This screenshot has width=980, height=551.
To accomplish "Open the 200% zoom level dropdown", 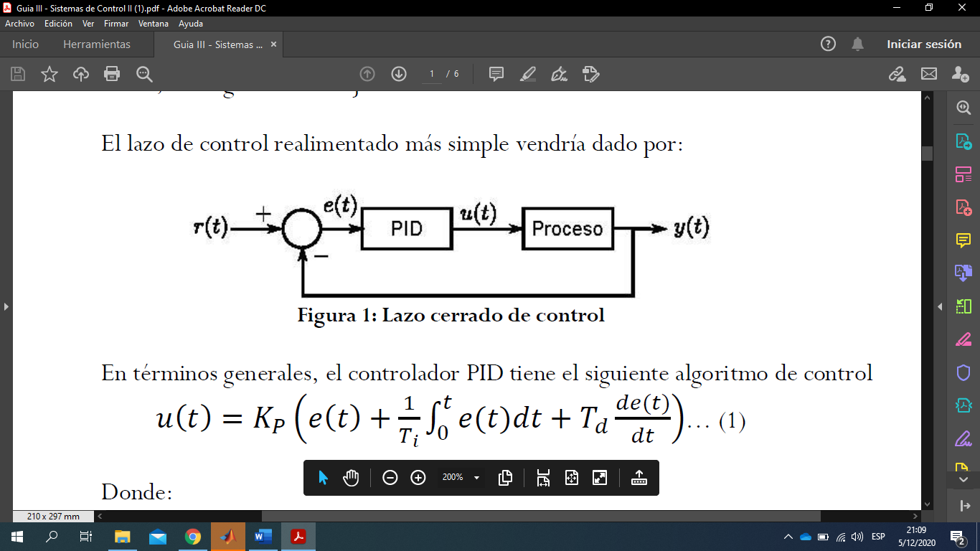I will (461, 478).
